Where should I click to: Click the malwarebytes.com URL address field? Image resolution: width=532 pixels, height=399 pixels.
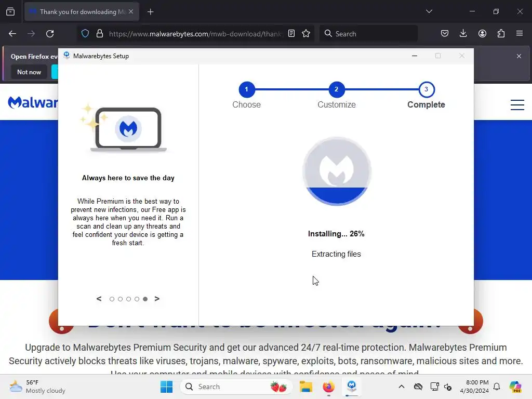(195, 34)
